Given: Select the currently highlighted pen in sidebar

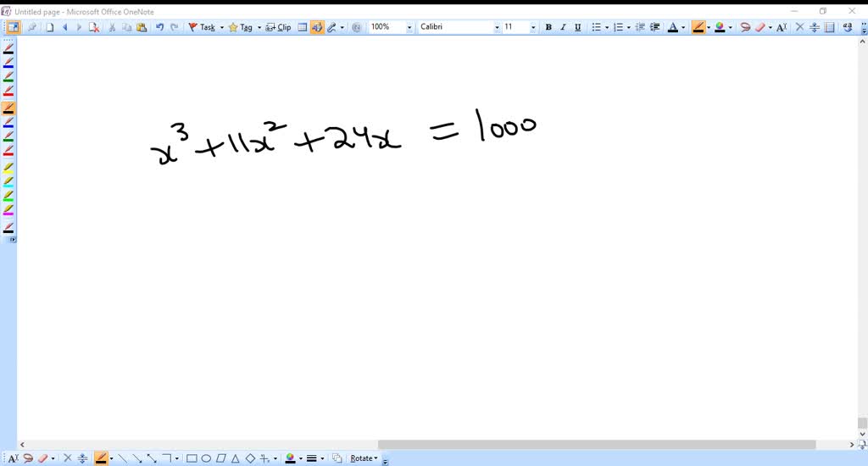Looking at the screenshot, I should point(8,108).
